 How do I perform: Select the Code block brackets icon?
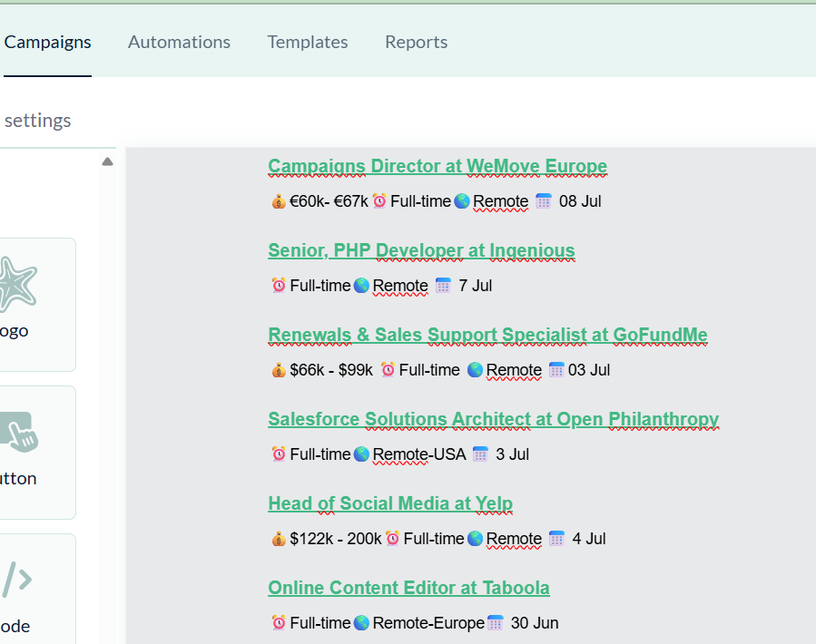[16, 579]
